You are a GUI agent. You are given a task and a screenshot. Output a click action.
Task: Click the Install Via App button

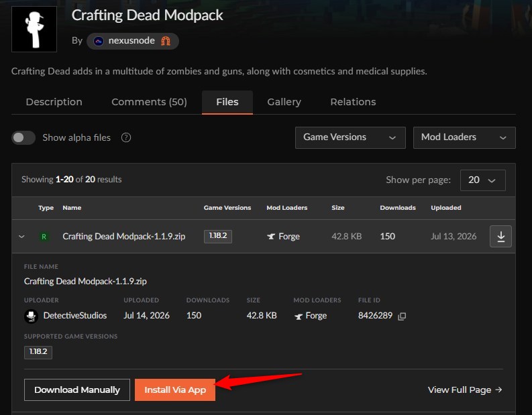(175, 390)
